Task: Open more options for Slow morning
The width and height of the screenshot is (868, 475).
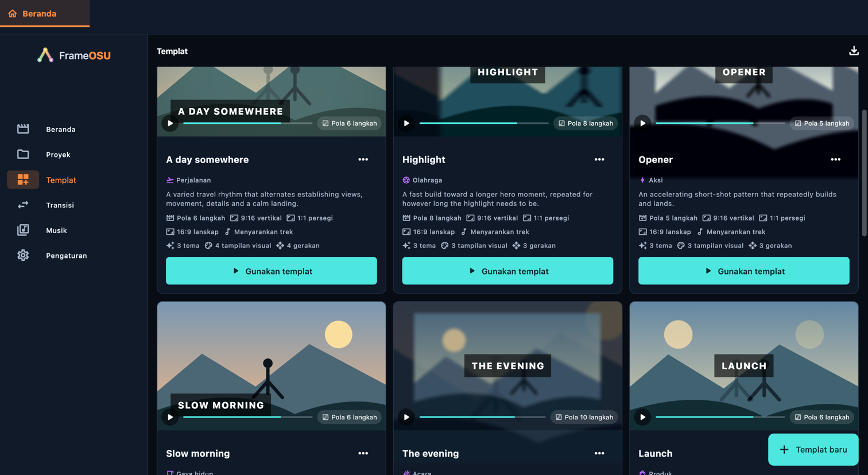Action: point(363,453)
